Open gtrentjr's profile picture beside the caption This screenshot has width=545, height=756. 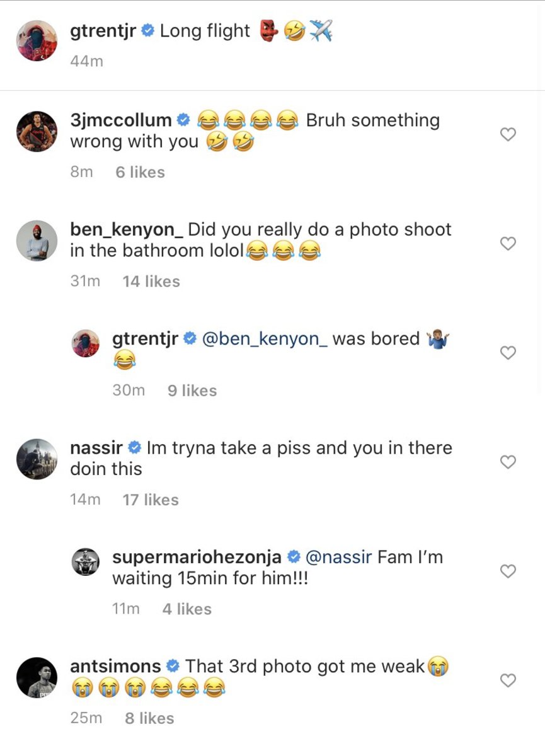point(37,41)
